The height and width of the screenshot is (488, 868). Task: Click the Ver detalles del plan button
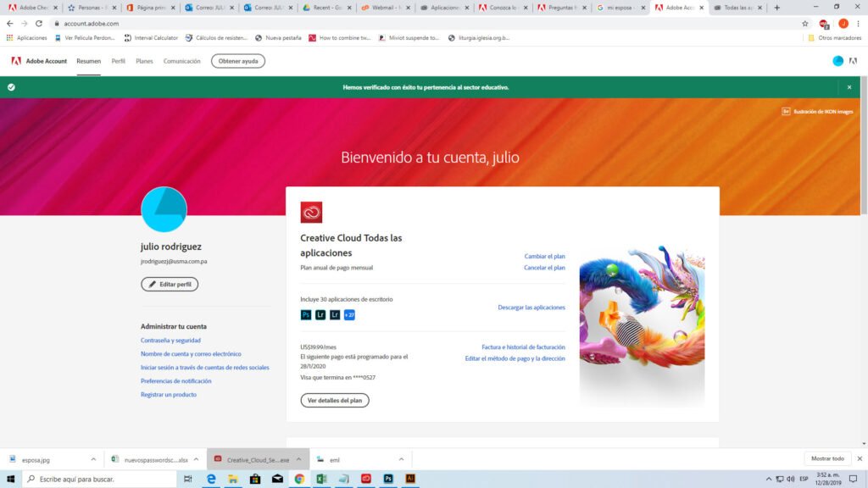click(335, 400)
